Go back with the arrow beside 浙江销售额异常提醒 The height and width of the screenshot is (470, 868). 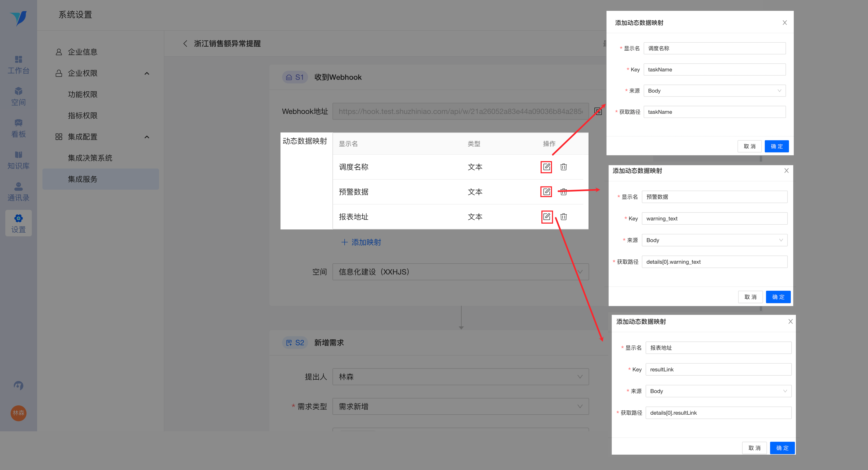tap(185, 43)
